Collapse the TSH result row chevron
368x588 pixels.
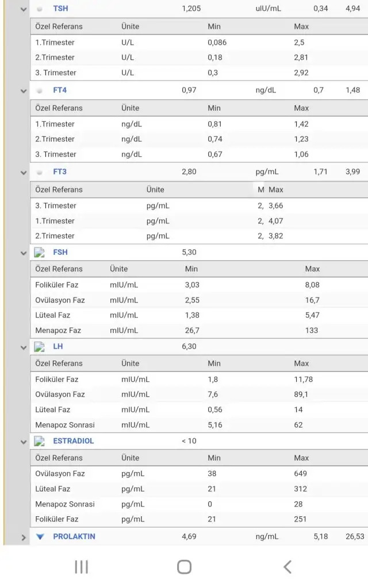pyautogui.click(x=24, y=10)
